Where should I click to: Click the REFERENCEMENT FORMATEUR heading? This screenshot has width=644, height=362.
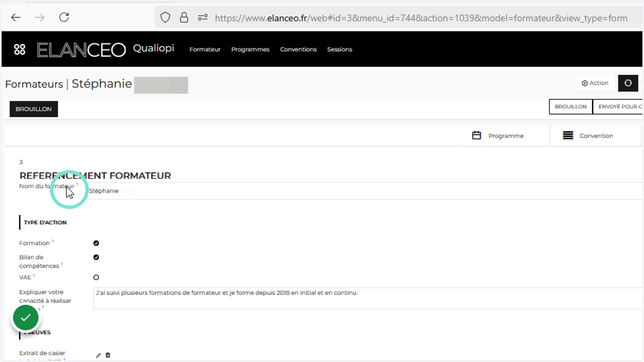(95, 175)
